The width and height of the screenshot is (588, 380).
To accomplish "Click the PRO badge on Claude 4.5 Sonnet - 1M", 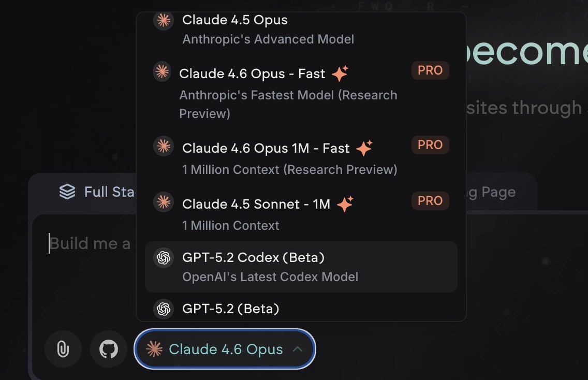I will pyautogui.click(x=430, y=201).
